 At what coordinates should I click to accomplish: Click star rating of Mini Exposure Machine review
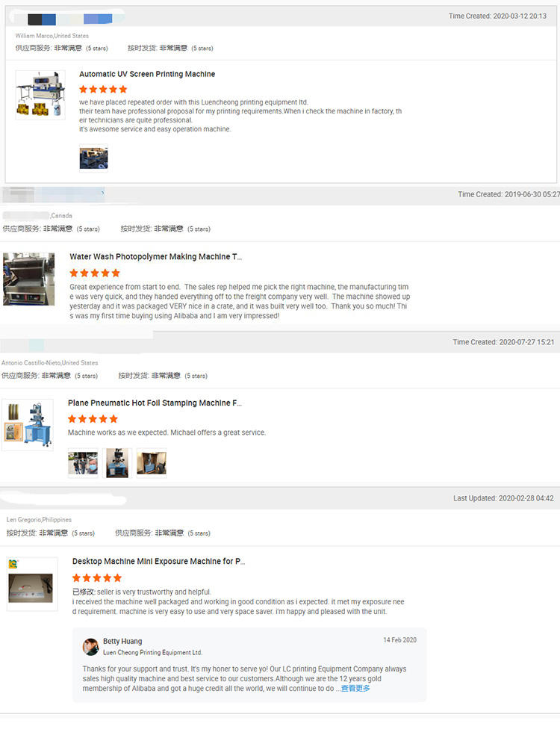click(x=97, y=578)
